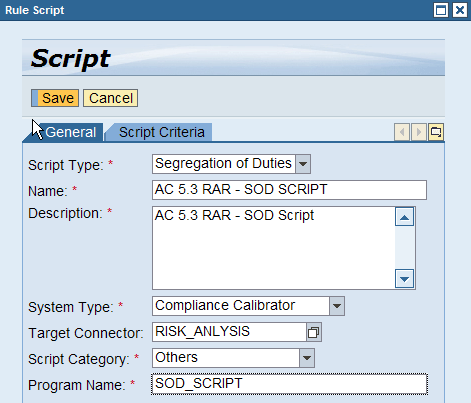471x403 pixels.
Task: Click the Save button
Action: 55,98
